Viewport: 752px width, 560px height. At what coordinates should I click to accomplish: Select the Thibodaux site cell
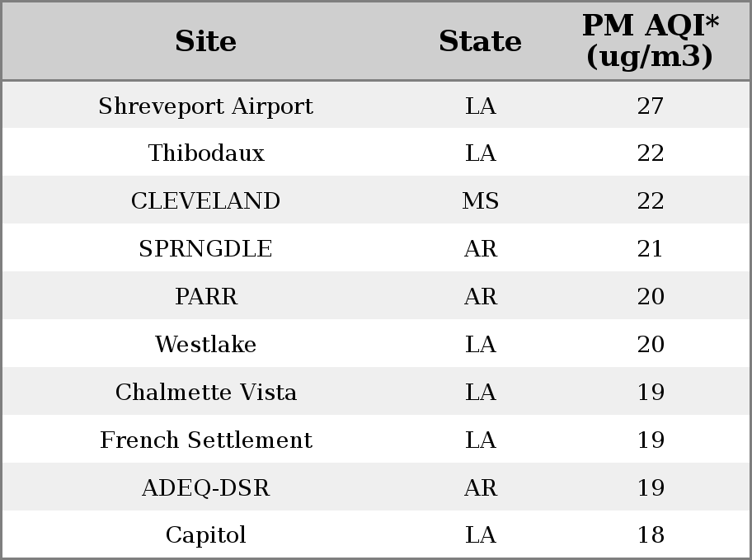(x=206, y=153)
